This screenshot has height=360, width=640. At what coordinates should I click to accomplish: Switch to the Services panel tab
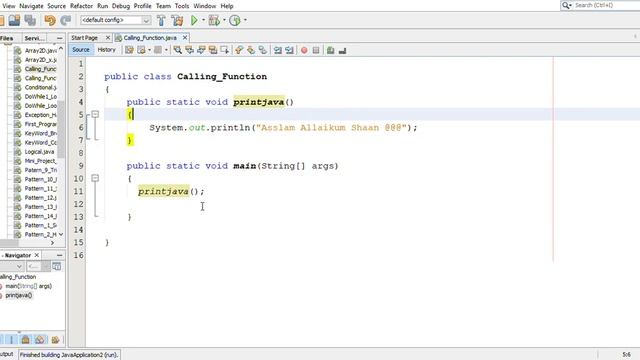34,38
